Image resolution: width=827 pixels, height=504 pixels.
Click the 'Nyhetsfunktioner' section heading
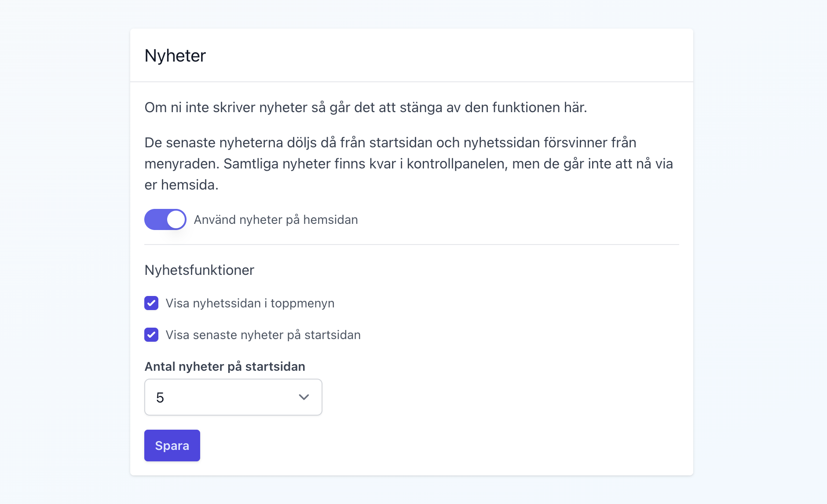[x=199, y=270]
